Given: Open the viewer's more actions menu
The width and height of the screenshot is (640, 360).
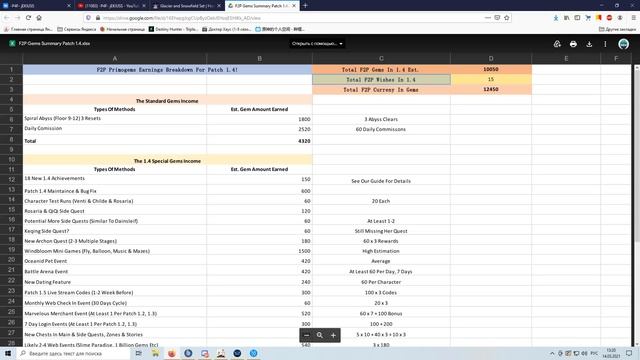Looking at the screenshot, I should [605, 44].
